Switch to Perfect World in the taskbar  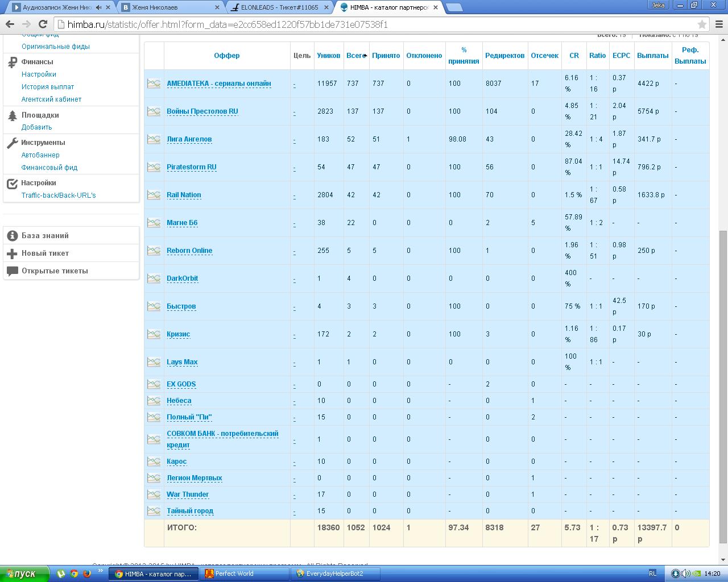(x=245, y=574)
